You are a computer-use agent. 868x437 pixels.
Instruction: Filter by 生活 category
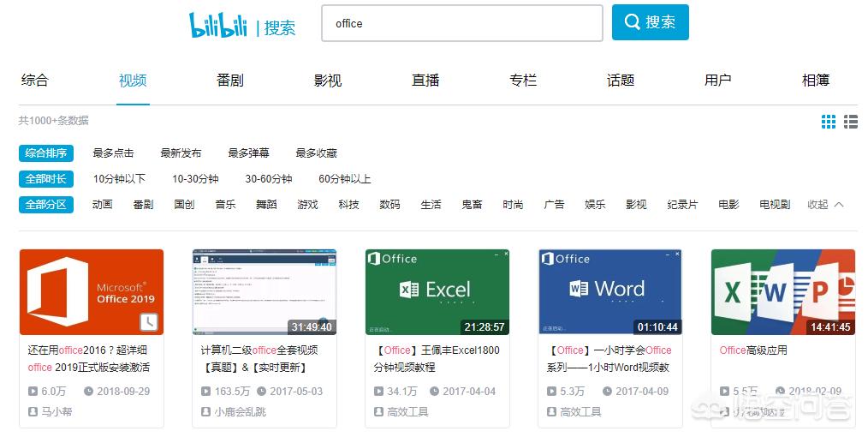click(x=431, y=205)
